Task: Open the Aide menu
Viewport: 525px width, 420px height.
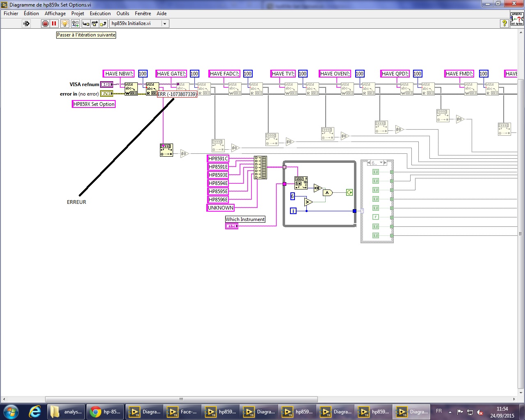Action: [162, 14]
